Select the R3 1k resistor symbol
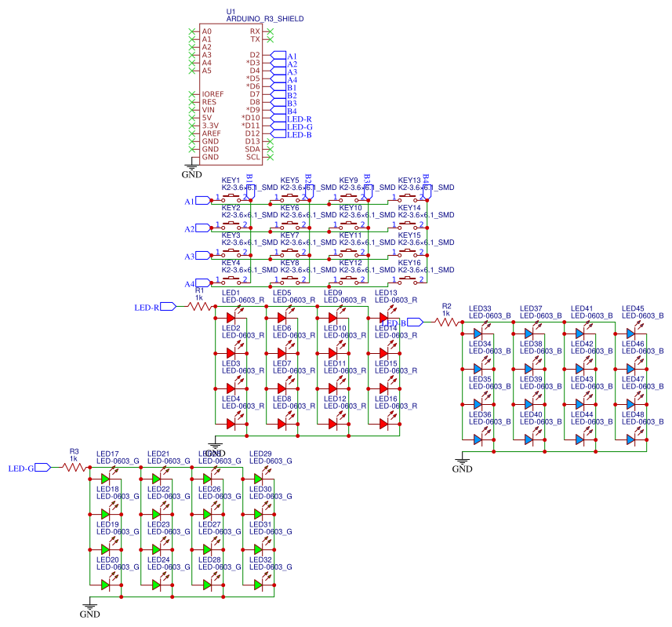The height and width of the screenshot is (627, 672). [74, 468]
